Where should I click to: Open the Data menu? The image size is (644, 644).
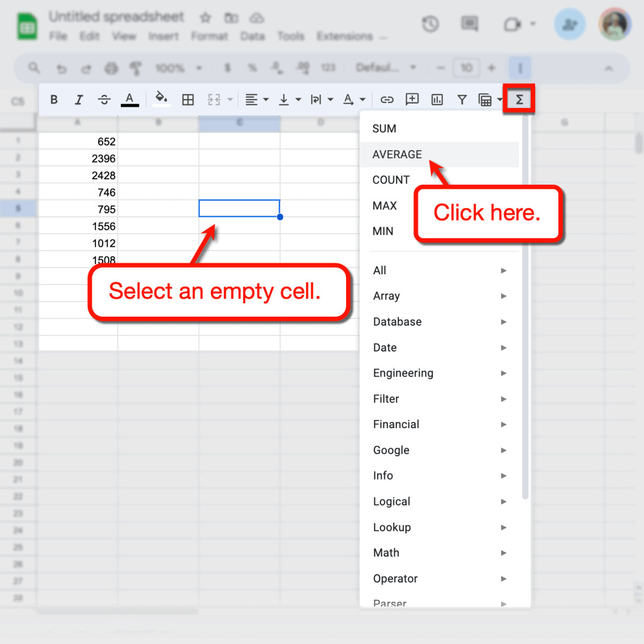[x=252, y=36]
